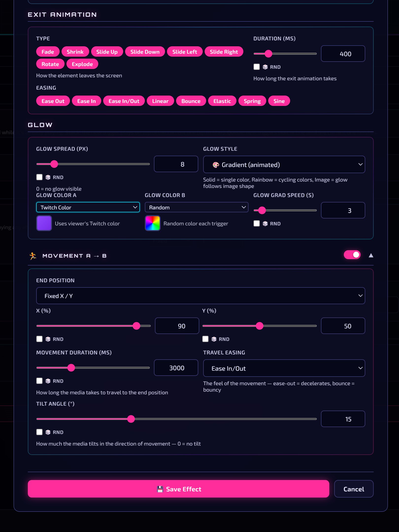Click the Glow Grad Speed slider handle
This screenshot has width=399, height=532.
[x=262, y=210]
